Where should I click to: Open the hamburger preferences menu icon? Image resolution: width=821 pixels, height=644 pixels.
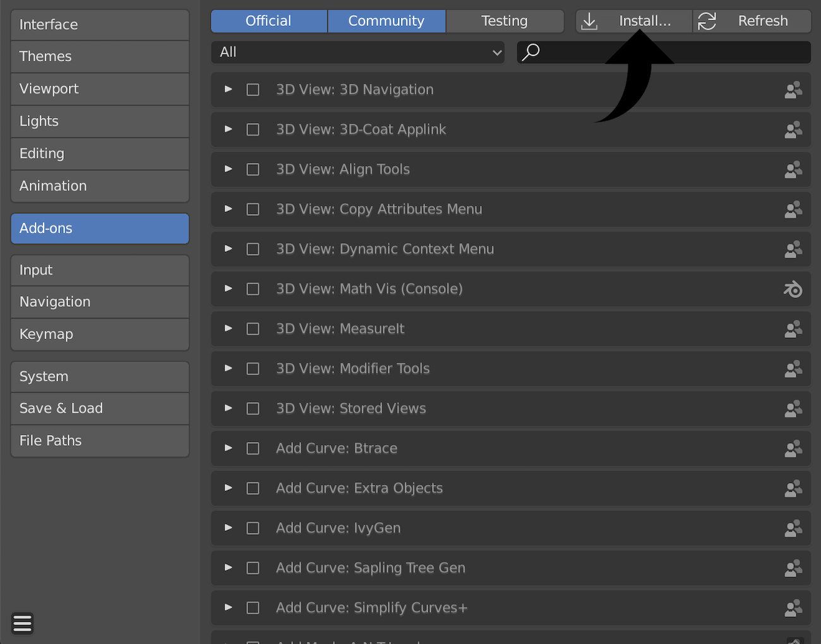[x=22, y=623]
